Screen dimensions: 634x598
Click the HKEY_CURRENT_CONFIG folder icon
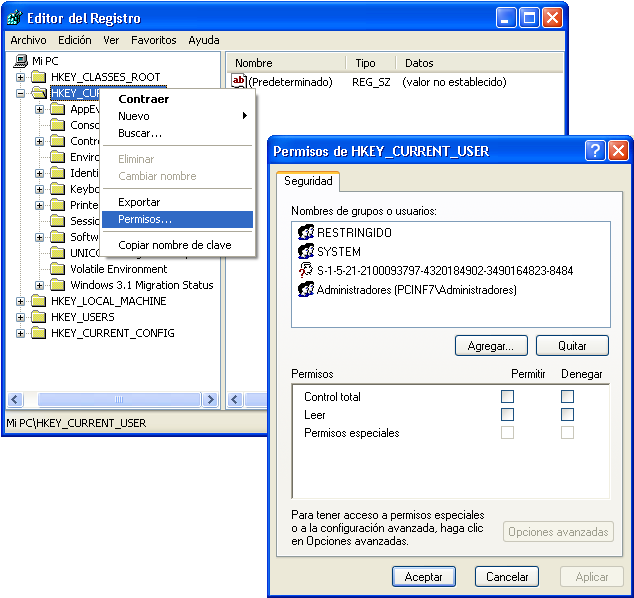point(39,333)
